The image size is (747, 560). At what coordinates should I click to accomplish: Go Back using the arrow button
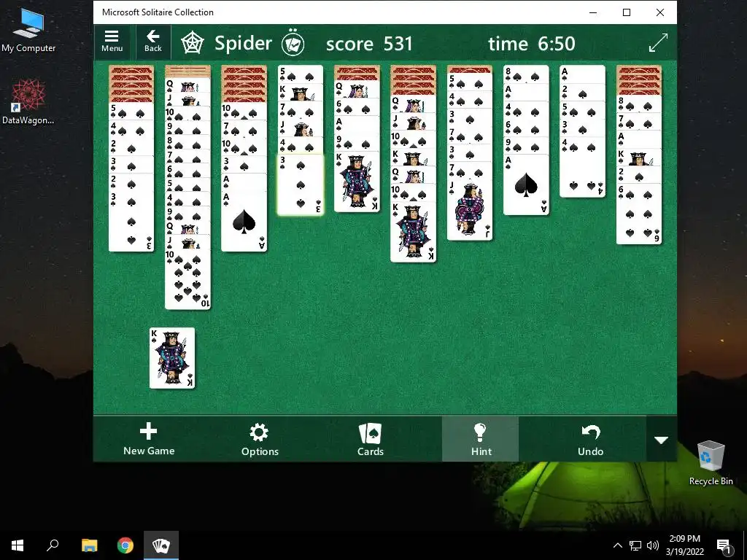[153, 42]
